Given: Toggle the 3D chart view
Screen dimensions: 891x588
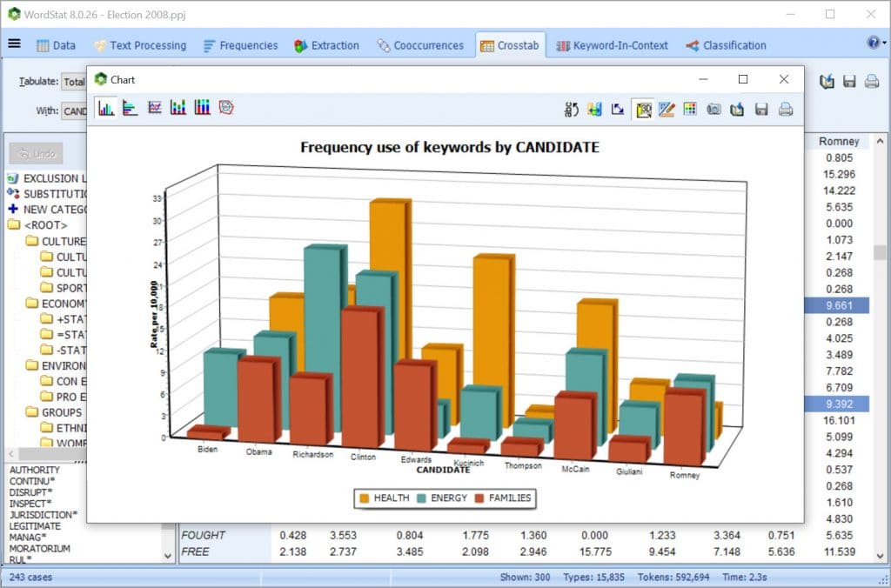Looking at the screenshot, I should (642, 109).
